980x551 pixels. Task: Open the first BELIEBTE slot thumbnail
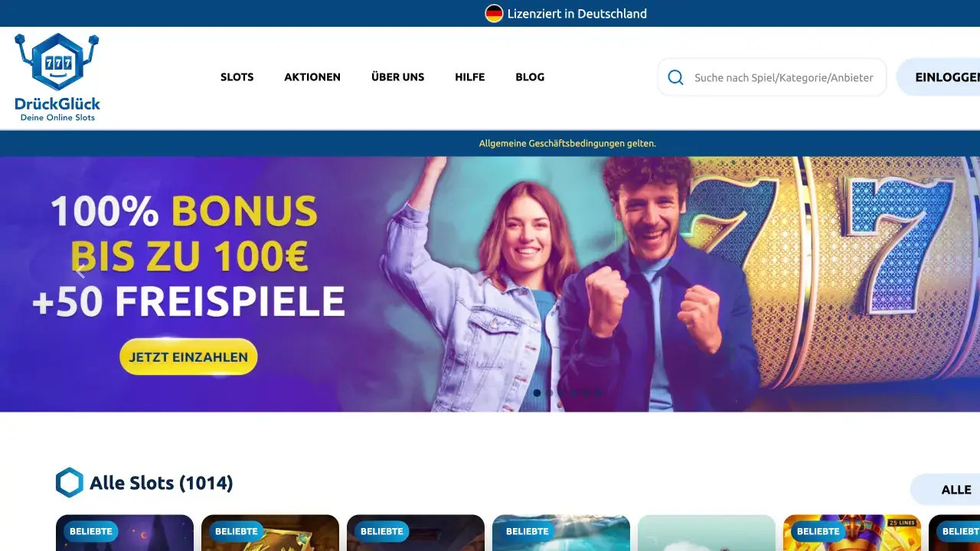coord(125,533)
